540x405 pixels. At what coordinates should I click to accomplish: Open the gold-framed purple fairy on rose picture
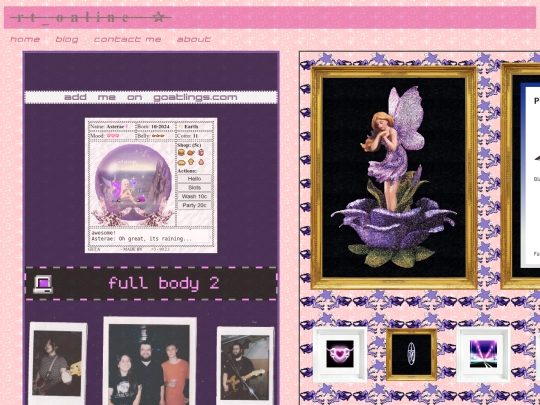pyautogui.click(x=394, y=178)
